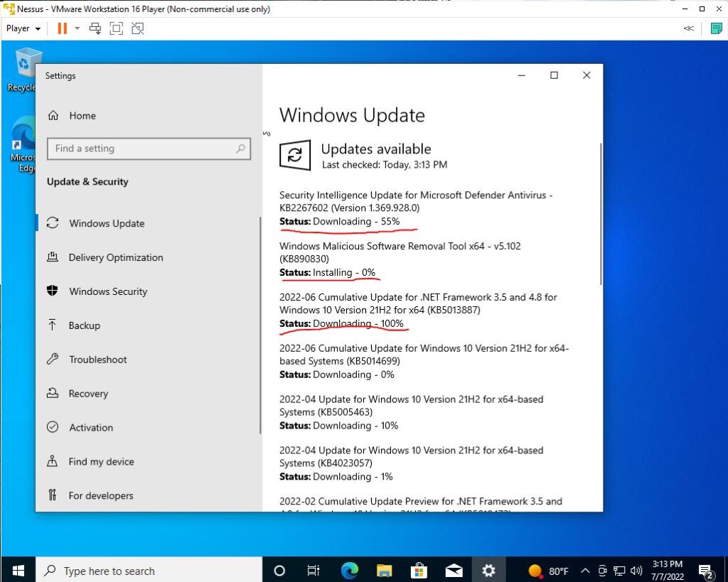Screen dimensions: 728x582
Task: Launch Microsoft Edge from the taskbar
Action: coord(349,571)
